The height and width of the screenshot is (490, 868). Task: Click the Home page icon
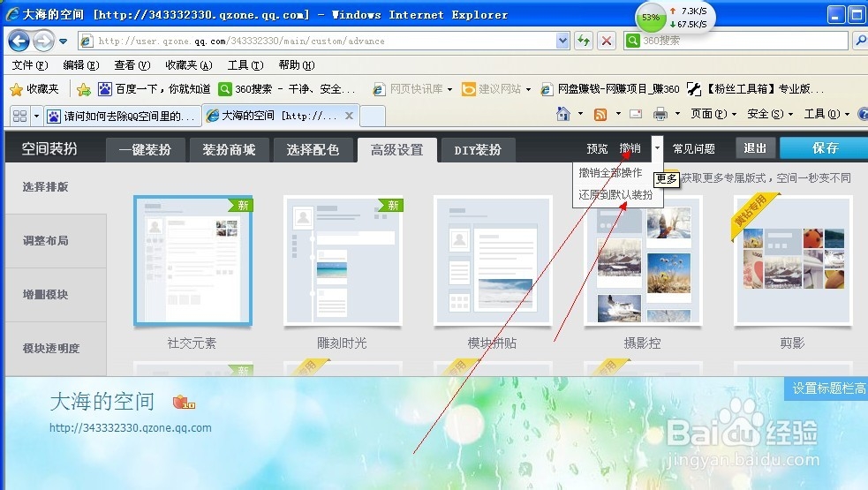563,114
